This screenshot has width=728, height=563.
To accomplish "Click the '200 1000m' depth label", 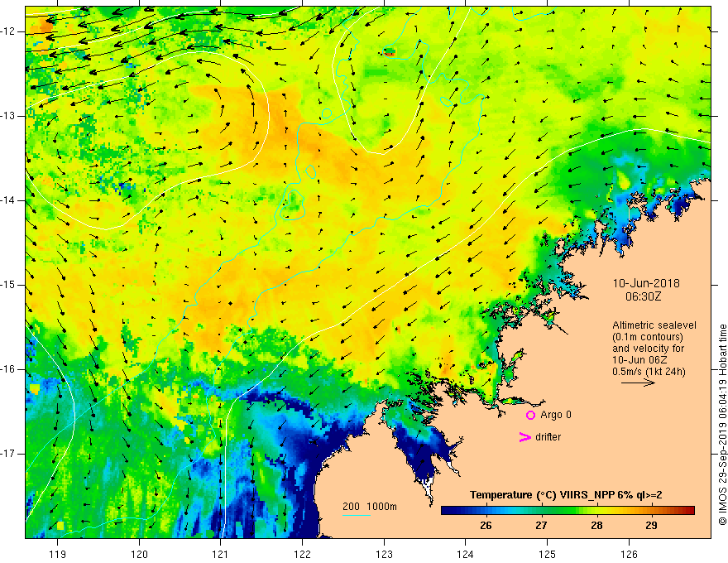I will 370,507.
